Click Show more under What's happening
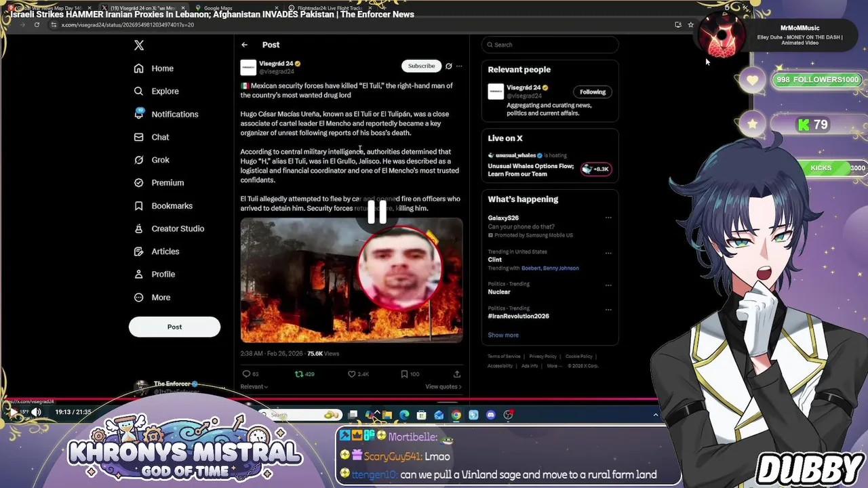This screenshot has height=488, width=868. pyautogui.click(x=503, y=335)
